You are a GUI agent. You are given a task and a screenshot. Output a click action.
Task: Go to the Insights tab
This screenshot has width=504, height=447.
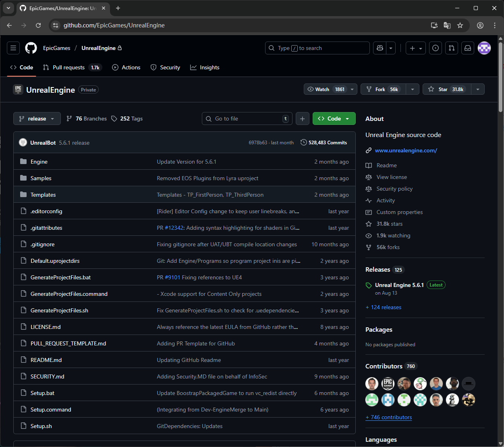[x=205, y=67]
